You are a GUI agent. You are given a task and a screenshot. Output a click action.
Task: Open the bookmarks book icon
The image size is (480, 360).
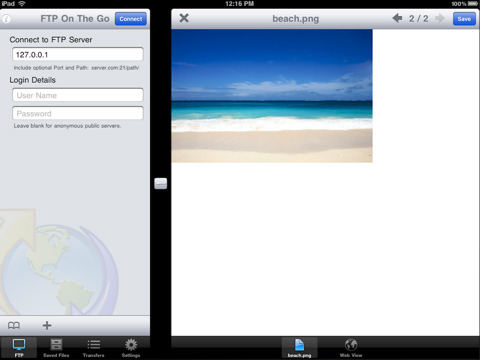click(14, 325)
